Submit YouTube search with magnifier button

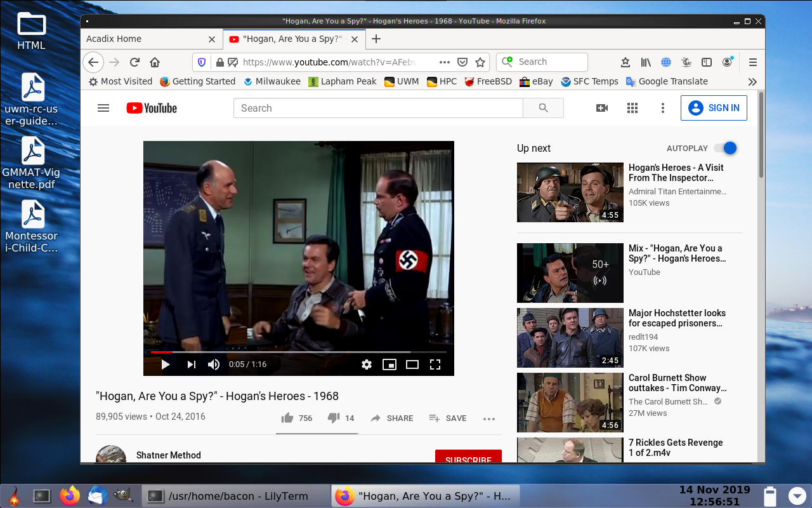point(543,108)
